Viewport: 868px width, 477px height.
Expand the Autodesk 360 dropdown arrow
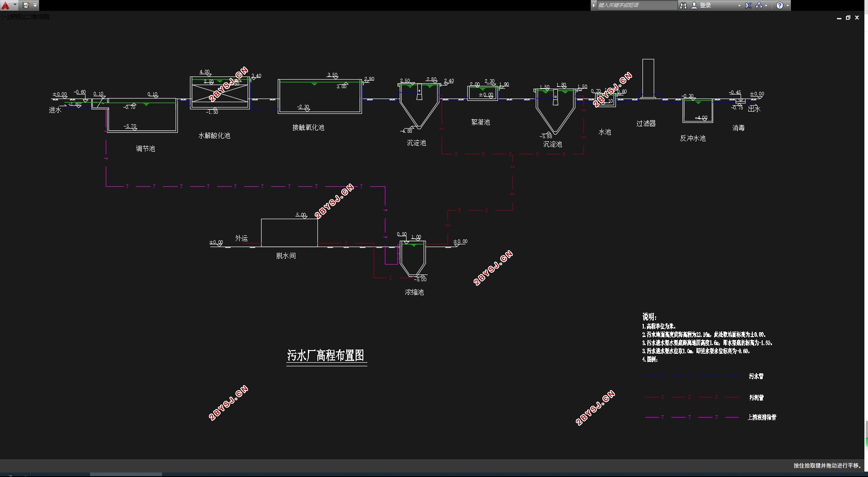click(766, 6)
